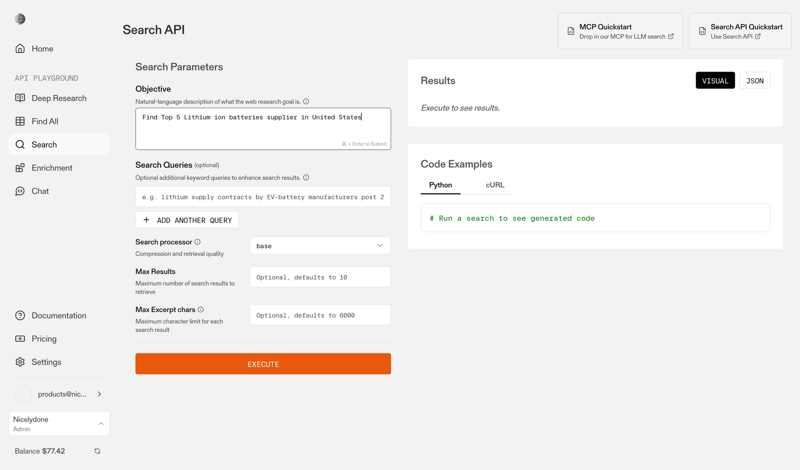Click the app logo in the sidebar

click(x=20, y=19)
